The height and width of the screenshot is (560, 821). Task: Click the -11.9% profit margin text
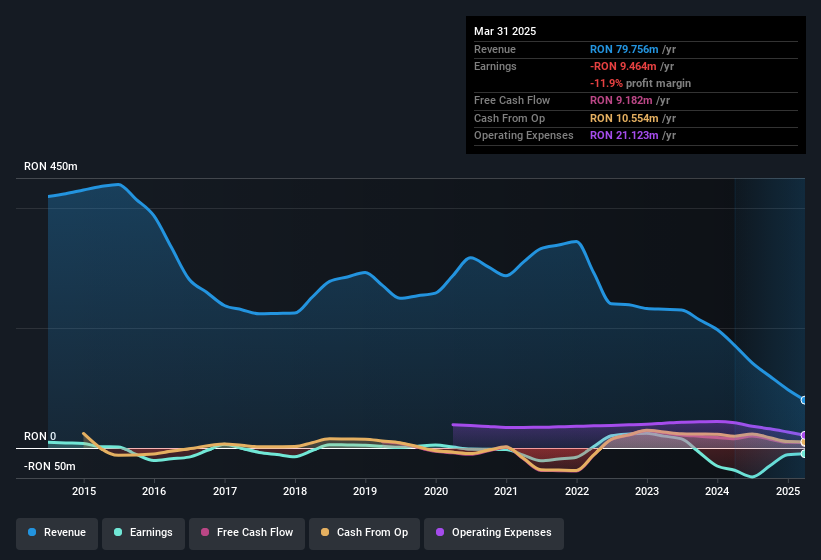pyautogui.click(x=640, y=83)
